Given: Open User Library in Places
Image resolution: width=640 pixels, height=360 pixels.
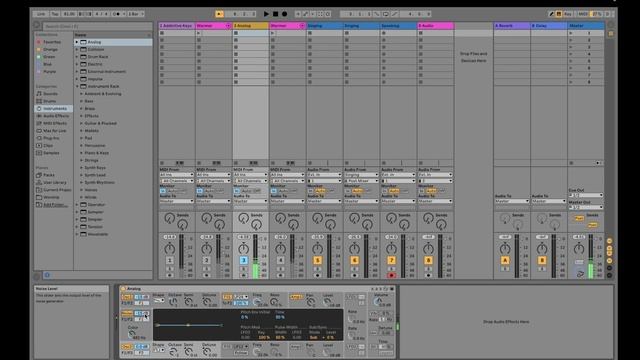Looking at the screenshot, I should point(55,182).
